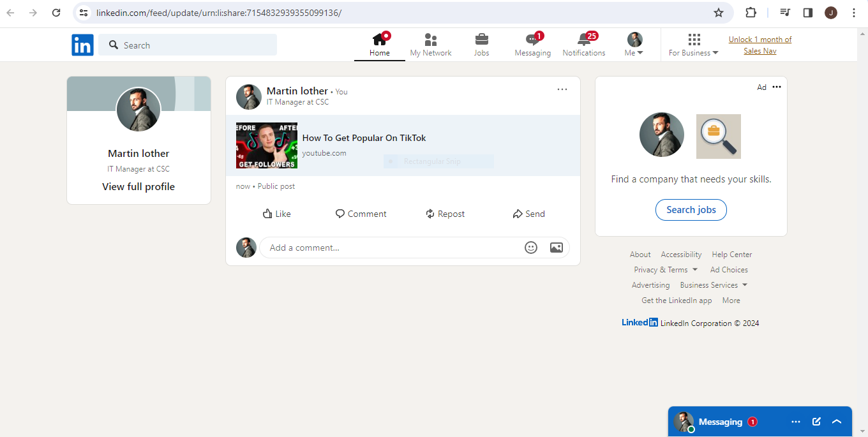This screenshot has width=868, height=437.
Task: Open the emoji picker in comment box
Action: (x=531, y=248)
